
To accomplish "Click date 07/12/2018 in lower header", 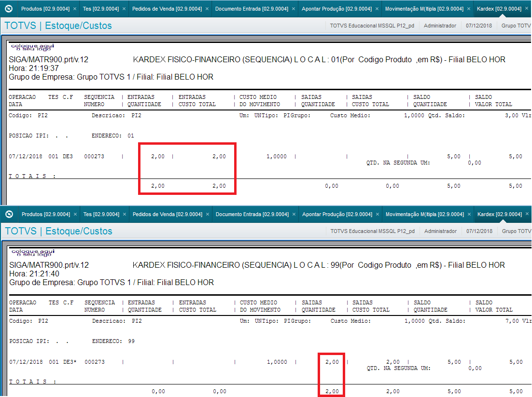I will pyautogui.click(x=479, y=231).
